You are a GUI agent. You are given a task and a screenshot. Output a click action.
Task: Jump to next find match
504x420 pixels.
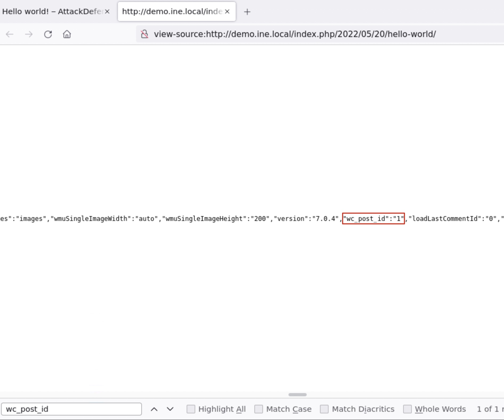click(x=170, y=409)
